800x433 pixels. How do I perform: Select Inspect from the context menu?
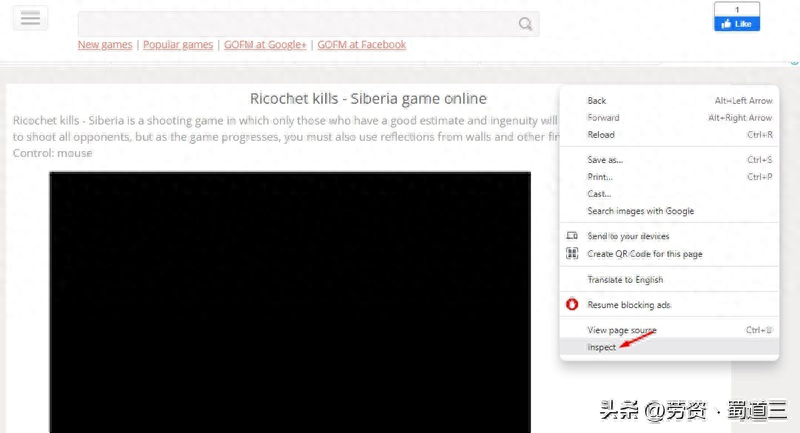pyautogui.click(x=602, y=347)
